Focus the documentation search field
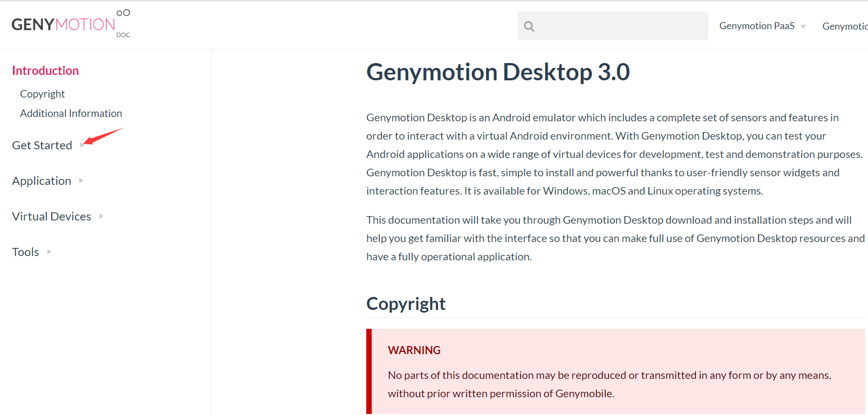This screenshot has width=868, height=415. click(x=612, y=26)
